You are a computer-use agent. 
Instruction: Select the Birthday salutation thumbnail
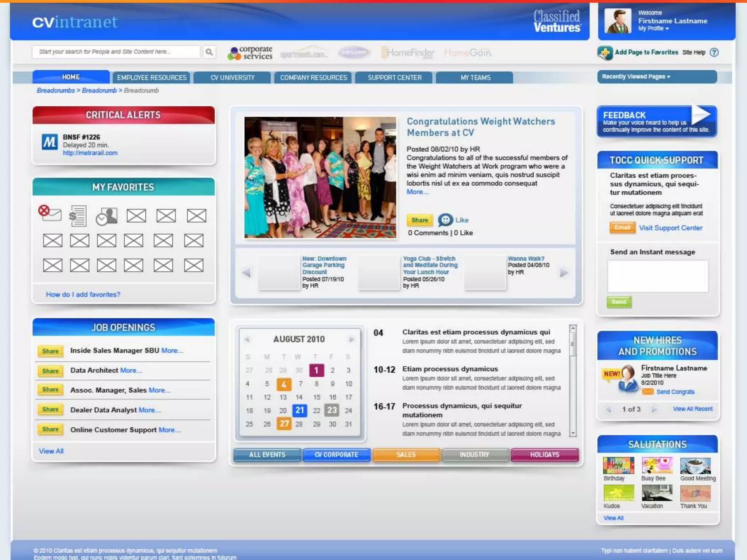[618, 466]
